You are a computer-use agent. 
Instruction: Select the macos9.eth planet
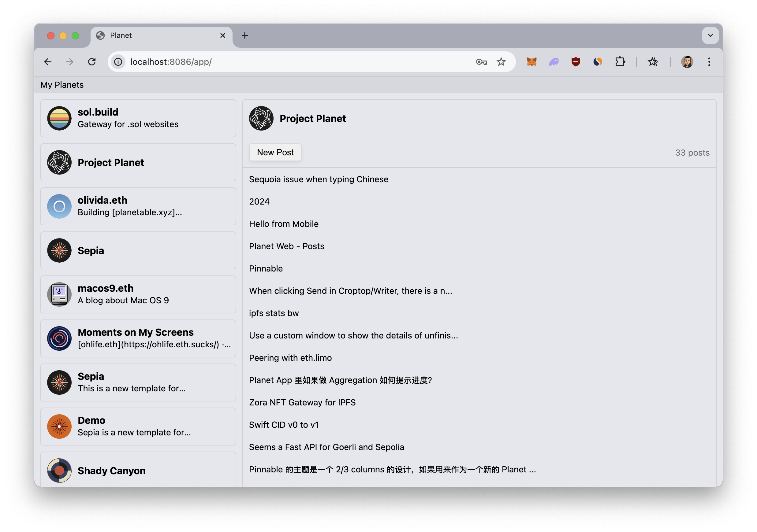[x=138, y=294]
